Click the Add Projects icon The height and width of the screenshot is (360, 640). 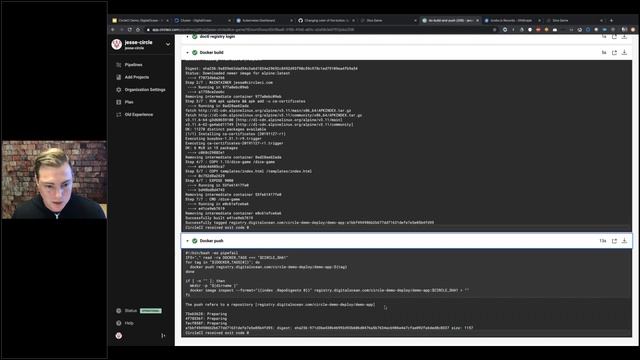pyautogui.click(x=118, y=77)
